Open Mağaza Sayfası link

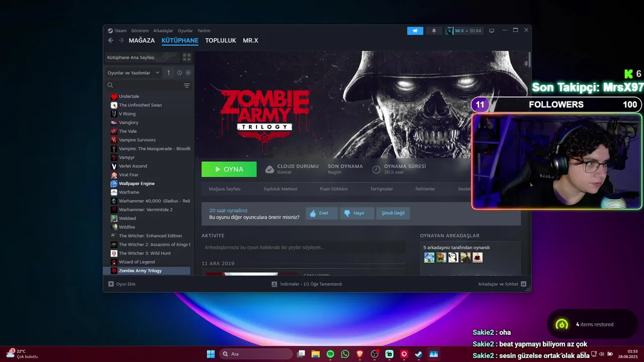tap(224, 189)
